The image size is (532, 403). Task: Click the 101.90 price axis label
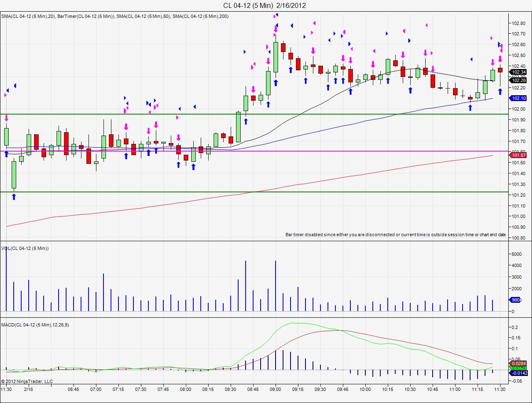pyautogui.click(x=519, y=120)
